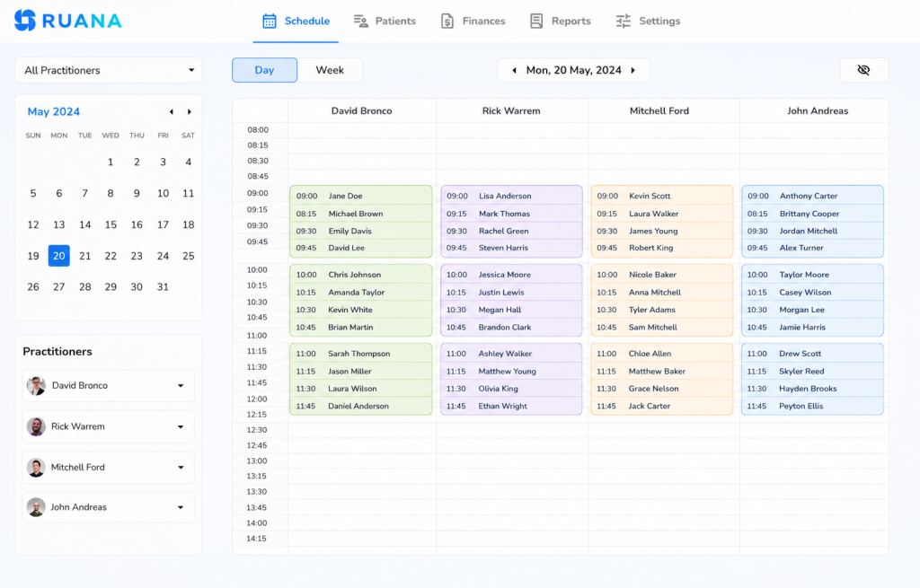Select May 26 in mini calendar
Viewport: 920px width, 588px height.
[x=33, y=286]
